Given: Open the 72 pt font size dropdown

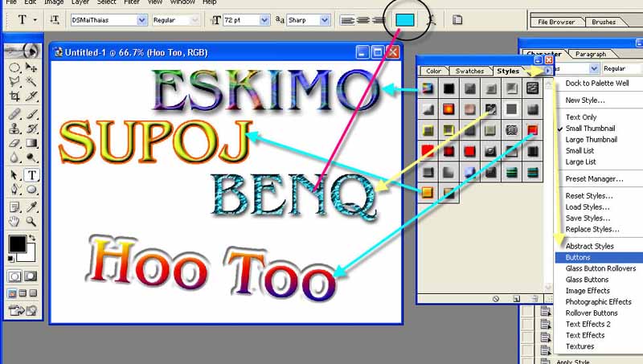Looking at the screenshot, I should tap(264, 19).
